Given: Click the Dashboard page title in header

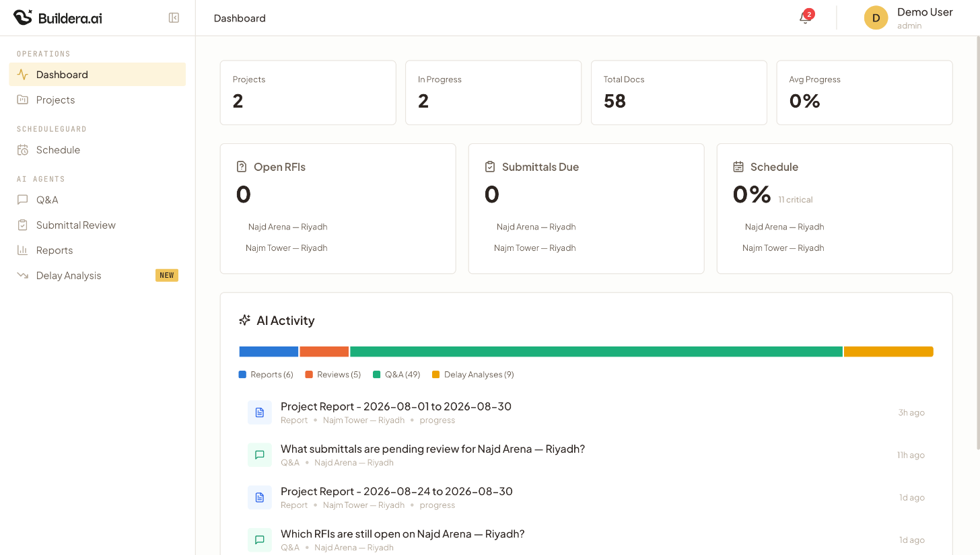Looking at the screenshot, I should [240, 18].
